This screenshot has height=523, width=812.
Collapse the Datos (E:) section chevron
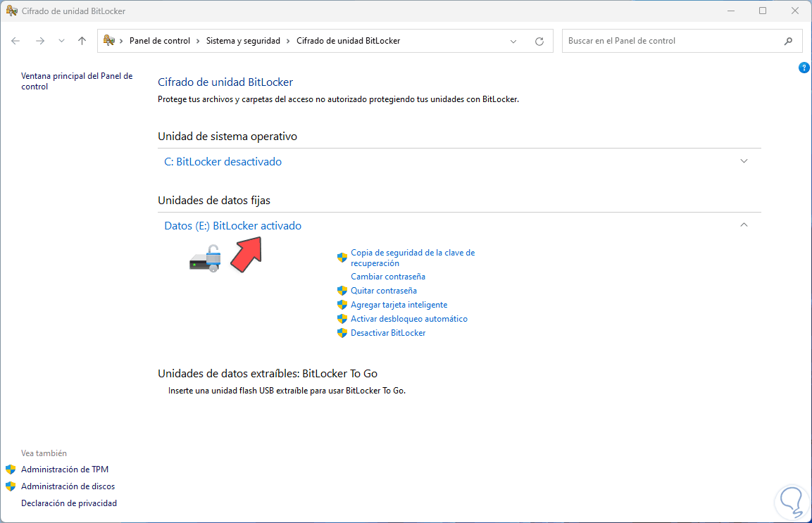tap(744, 225)
